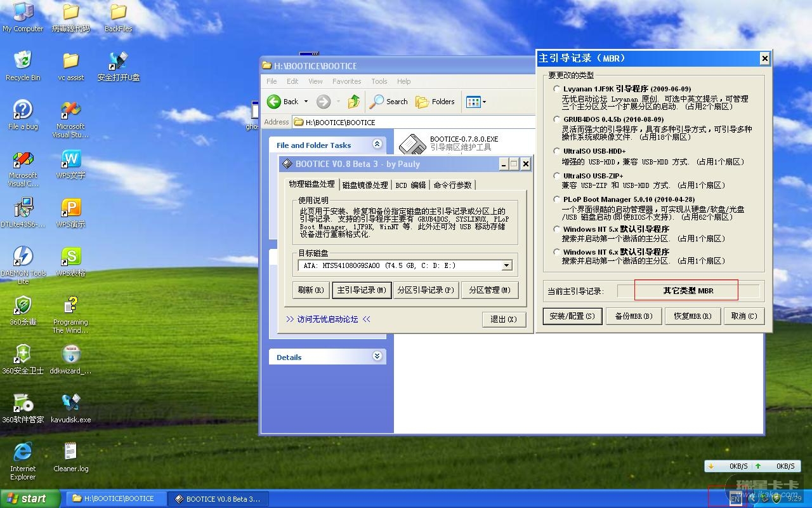Switch to the BCD 编辑 tab
Screen dimensions: 812x508
(410, 185)
